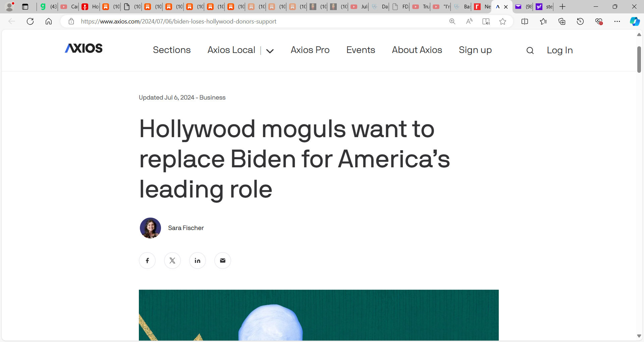
Task: Start Read Aloud for this page
Action: [469, 21]
